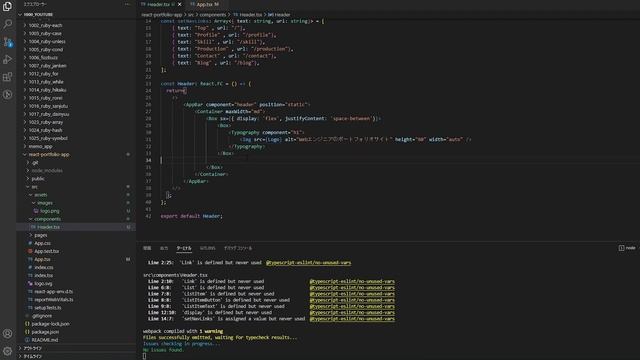Open the Accounts menu icon
The width and height of the screenshot is (640, 360).
(7, 333)
